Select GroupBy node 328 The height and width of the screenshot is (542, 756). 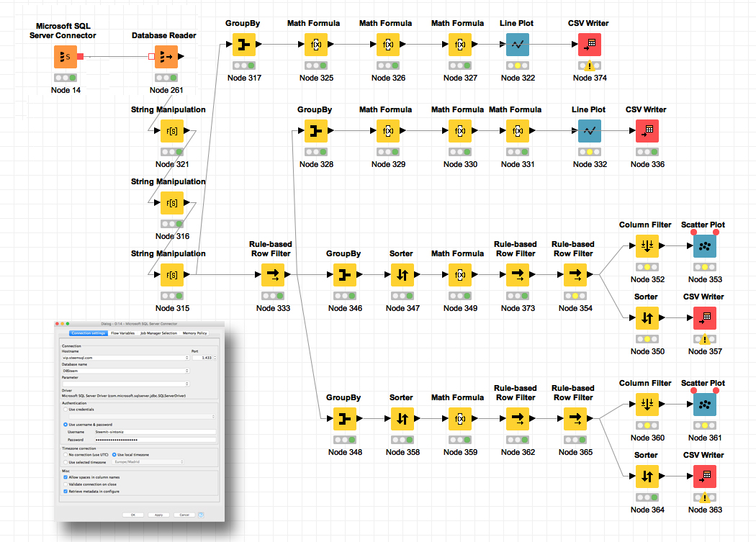(x=316, y=131)
